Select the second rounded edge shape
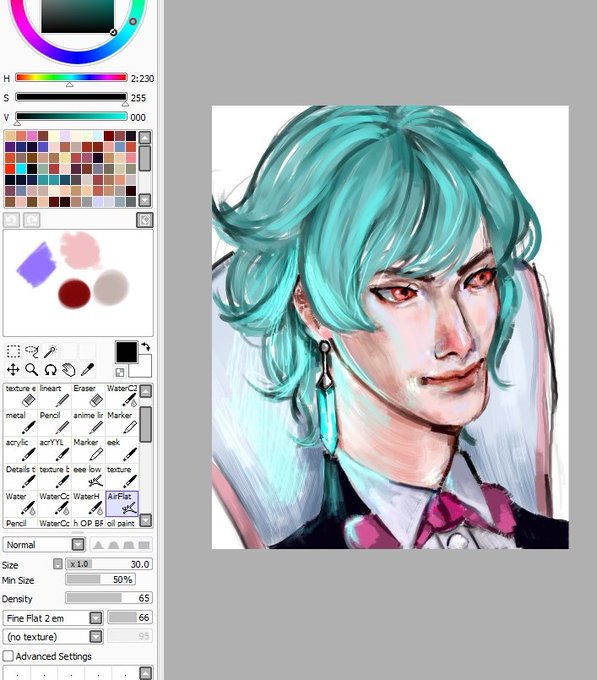Viewport: 597px width, 680px height. click(113, 545)
